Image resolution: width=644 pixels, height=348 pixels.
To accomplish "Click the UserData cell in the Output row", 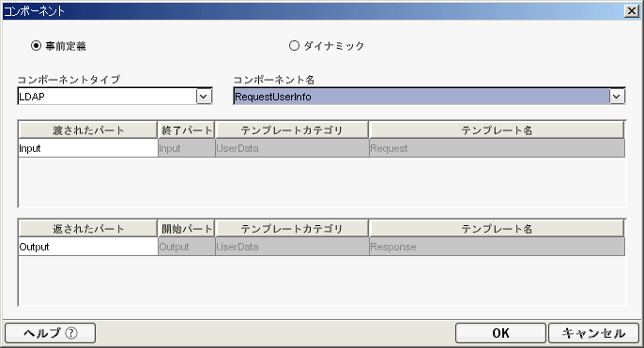I will pos(292,247).
